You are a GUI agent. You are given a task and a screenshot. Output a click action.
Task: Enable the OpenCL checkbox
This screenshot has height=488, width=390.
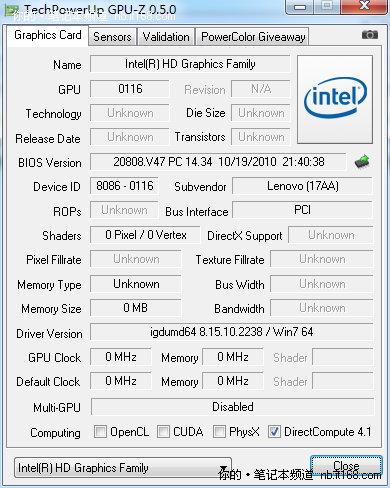tap(100, 432)
